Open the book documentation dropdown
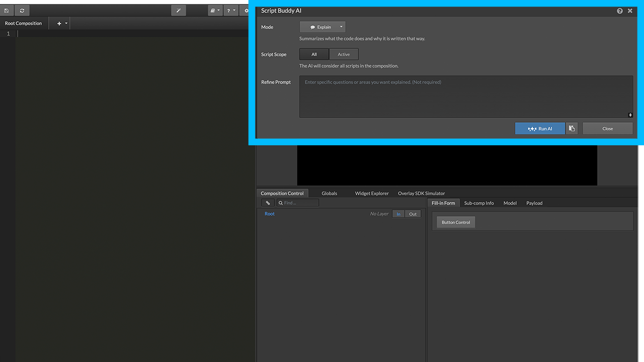Image resolution: width=644 pixels, height=362 pixels. point(215,11)
